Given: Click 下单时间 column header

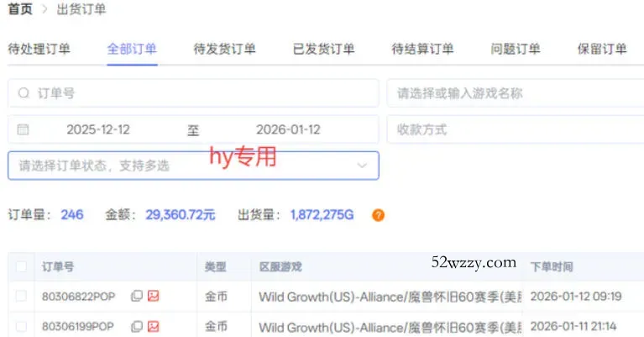Looking at the screenshot, I should coord(552,266).
